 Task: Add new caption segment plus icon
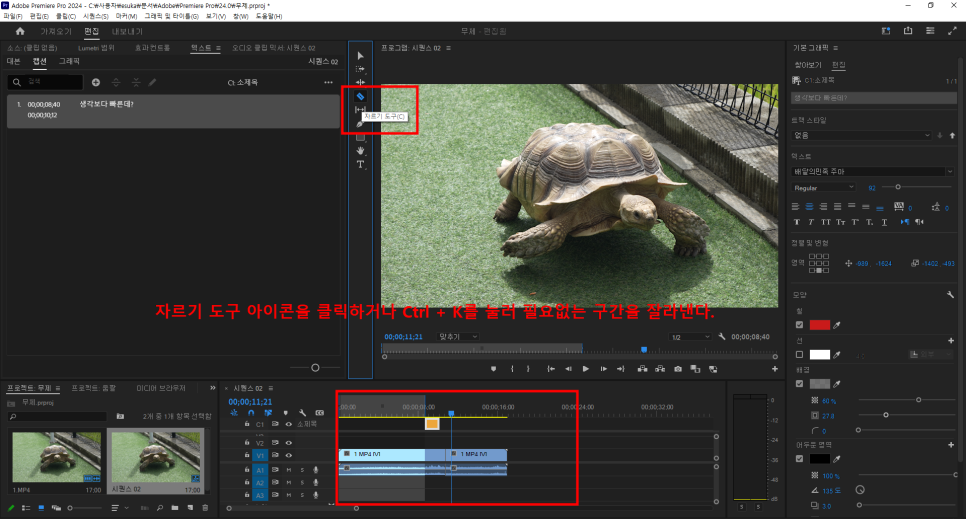[95, 83]
